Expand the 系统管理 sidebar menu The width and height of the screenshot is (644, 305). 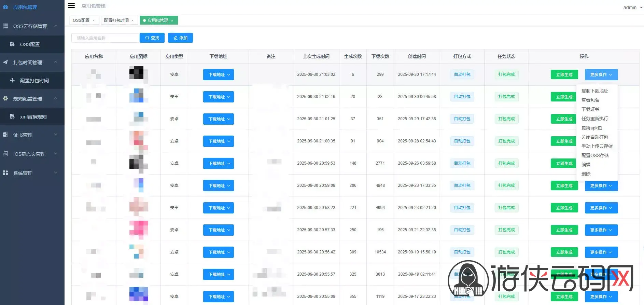(56, 173)
